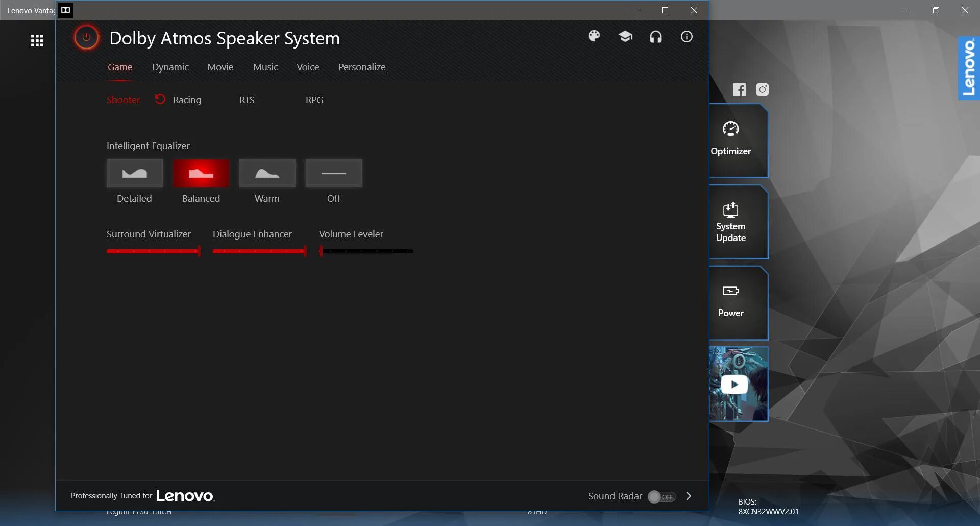Adjust the Volume Leveler slider
This screenshot has width=980, height=526.
366,251
